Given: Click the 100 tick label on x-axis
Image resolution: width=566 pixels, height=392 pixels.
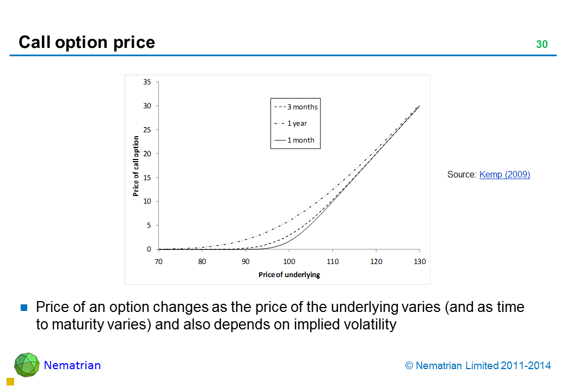Looking at the screenshot, I should coord(289,262).
